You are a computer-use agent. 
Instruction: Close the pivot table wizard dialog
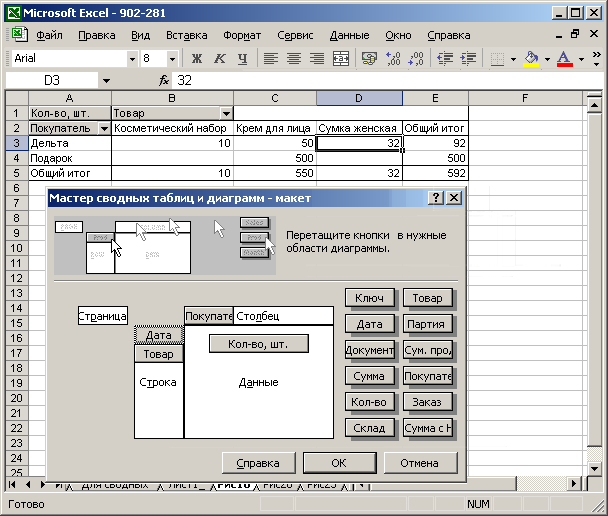click(454, 198)
